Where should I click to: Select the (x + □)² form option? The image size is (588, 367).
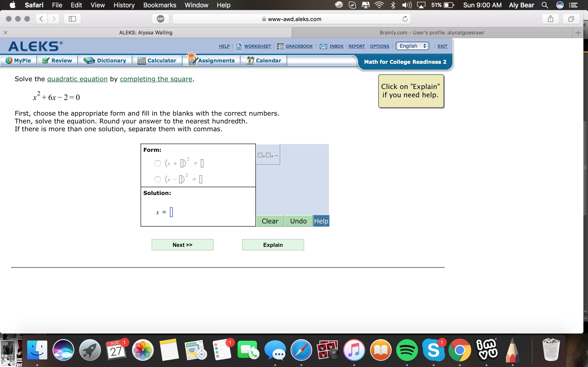tap(157, 163)
